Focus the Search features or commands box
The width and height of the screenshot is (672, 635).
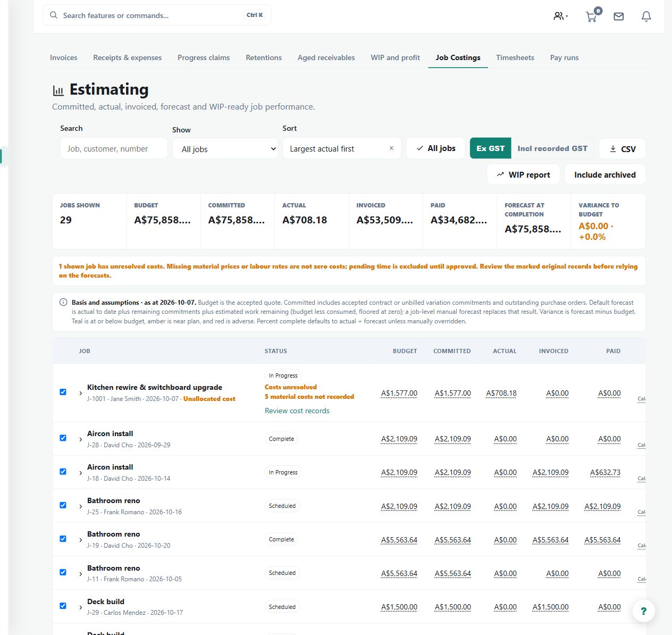point(157,15)
